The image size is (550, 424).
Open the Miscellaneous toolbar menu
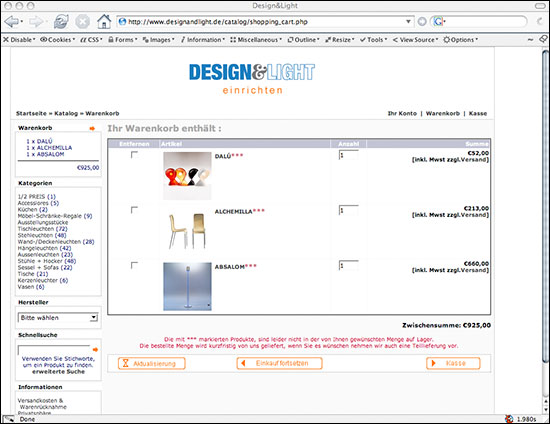pos(256,40)
